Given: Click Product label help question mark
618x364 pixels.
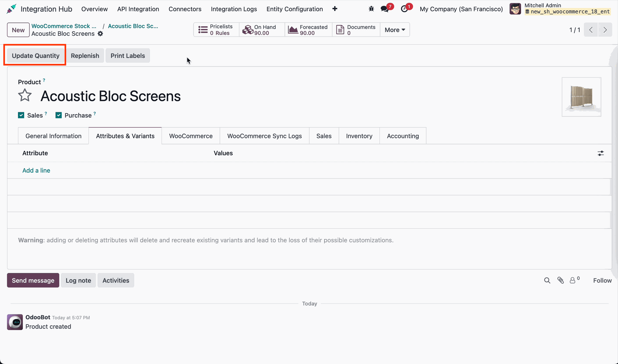Looking at the screenshot, I should [x=44, y=80].
